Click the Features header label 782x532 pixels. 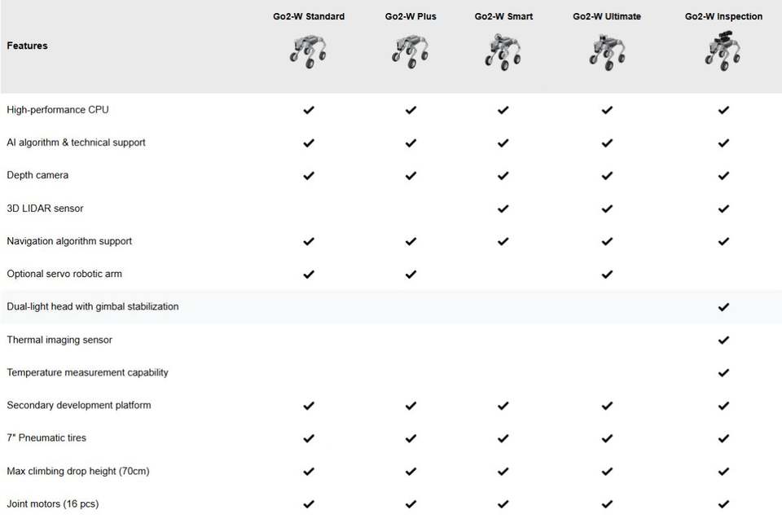28,46
